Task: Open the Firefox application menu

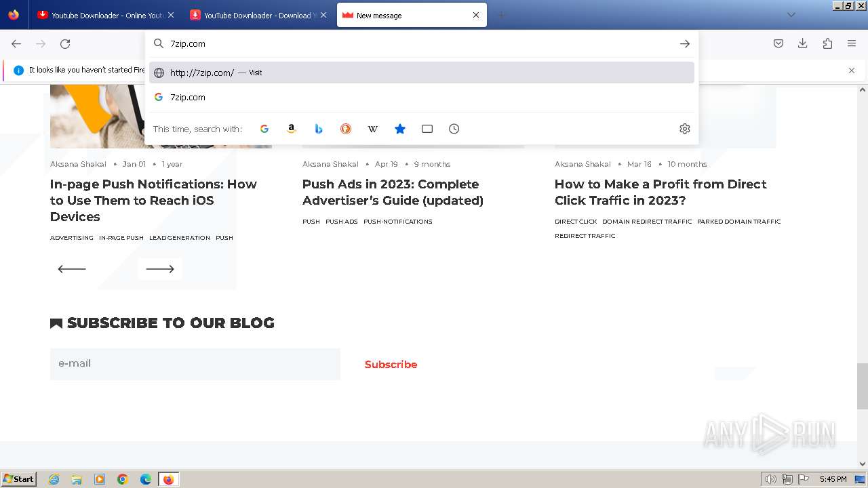Action: coord(852,43)
